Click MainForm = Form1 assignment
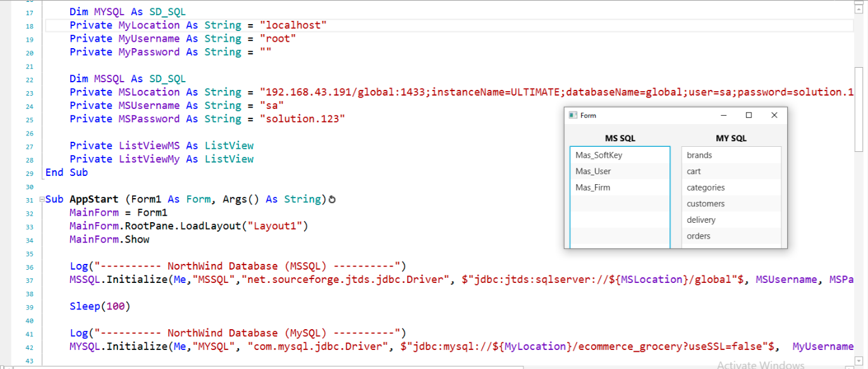This screenshot has height=369, width=868. pos(118,213)
